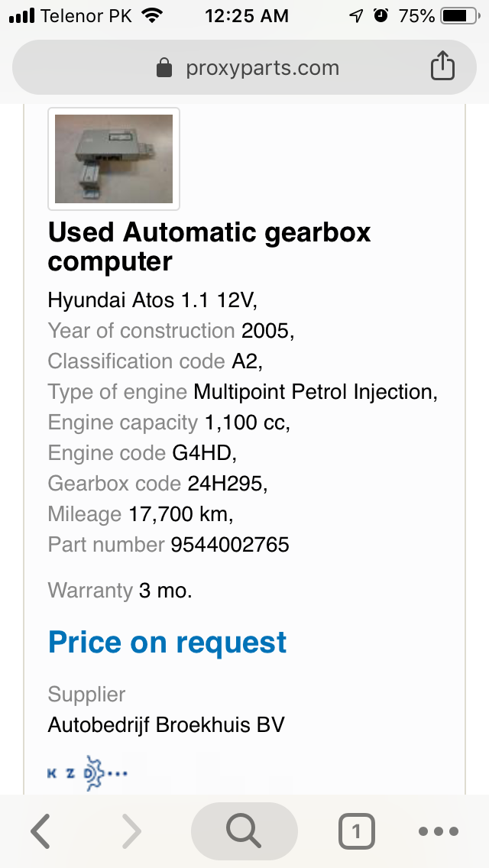Select supplier Autobedrijf Broekhuis BV
489x868 pixels.
[x=166, y=724]
